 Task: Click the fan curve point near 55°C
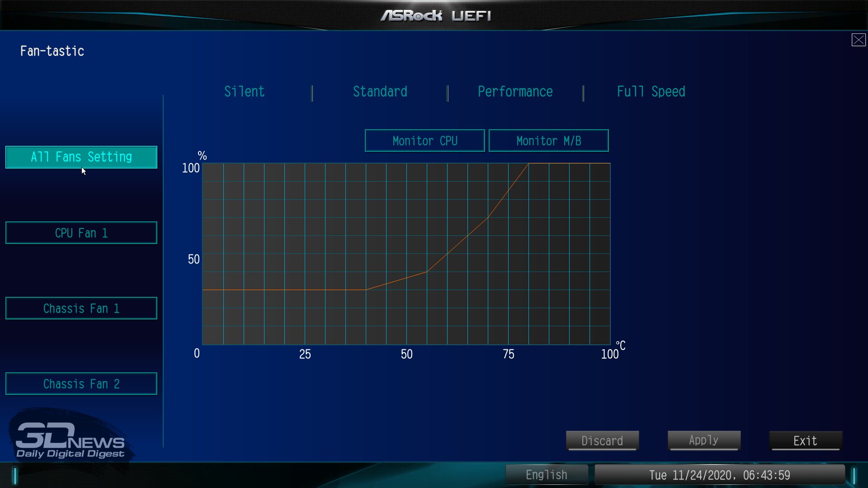427,272
